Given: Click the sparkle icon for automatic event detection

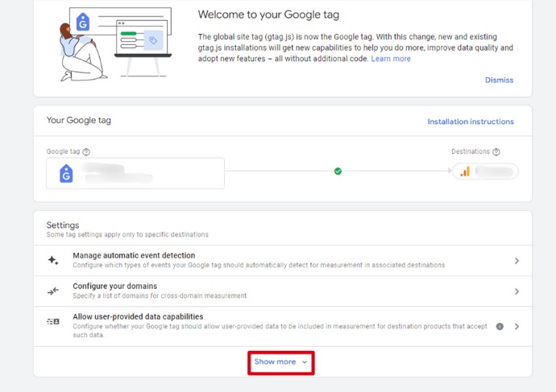Looking at the screenshot, I should [x=53, y=260].
